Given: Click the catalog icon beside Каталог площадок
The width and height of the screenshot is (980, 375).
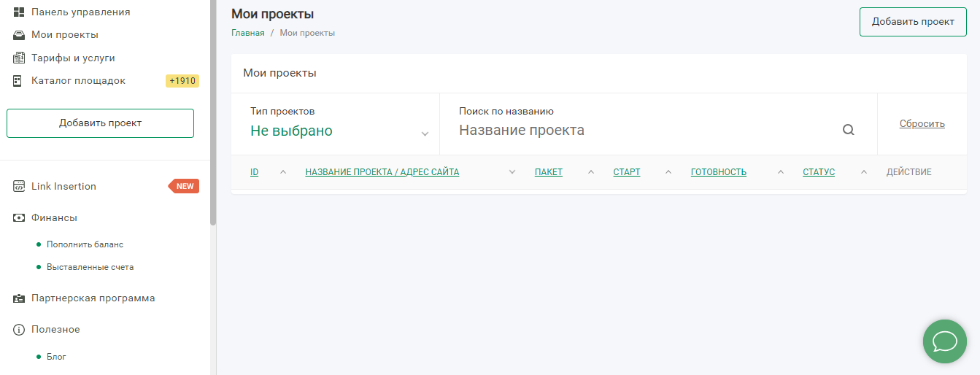Looking at the screenshot, I should tap(18, 80).
